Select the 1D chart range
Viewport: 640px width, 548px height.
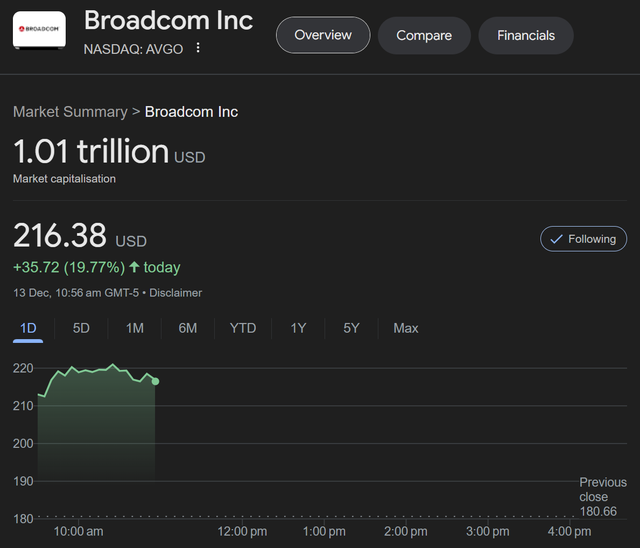click(x=28, y=328)
